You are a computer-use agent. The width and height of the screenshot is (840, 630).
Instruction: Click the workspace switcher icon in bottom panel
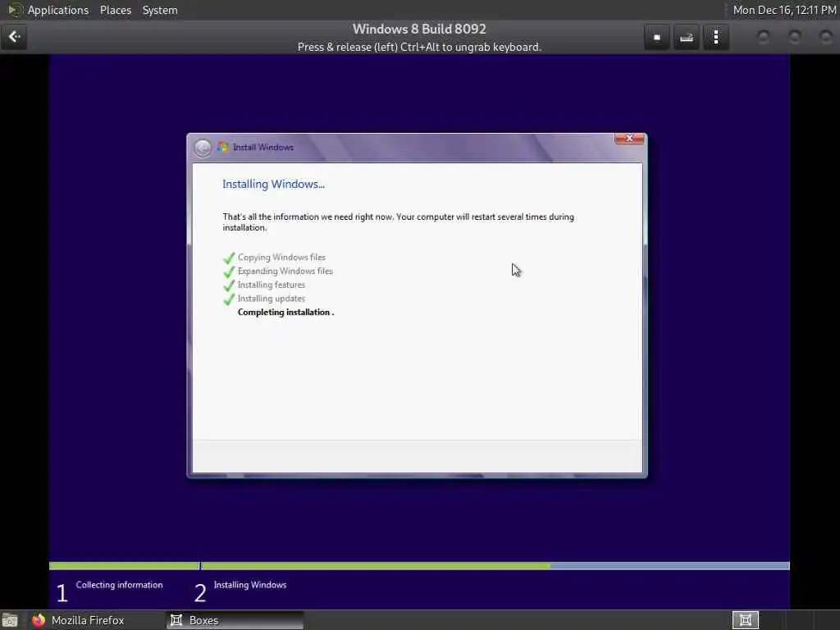point(745,620)
